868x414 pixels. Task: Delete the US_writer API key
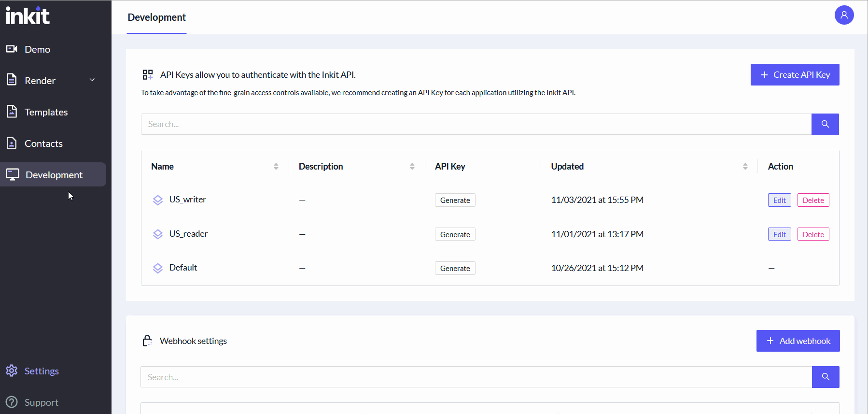[813, 200]
